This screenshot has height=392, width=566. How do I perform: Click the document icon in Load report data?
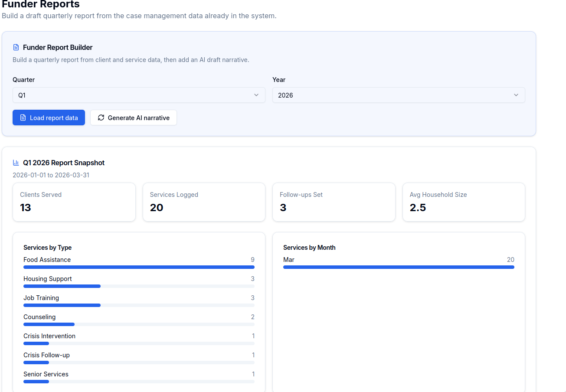pos(23,118)
